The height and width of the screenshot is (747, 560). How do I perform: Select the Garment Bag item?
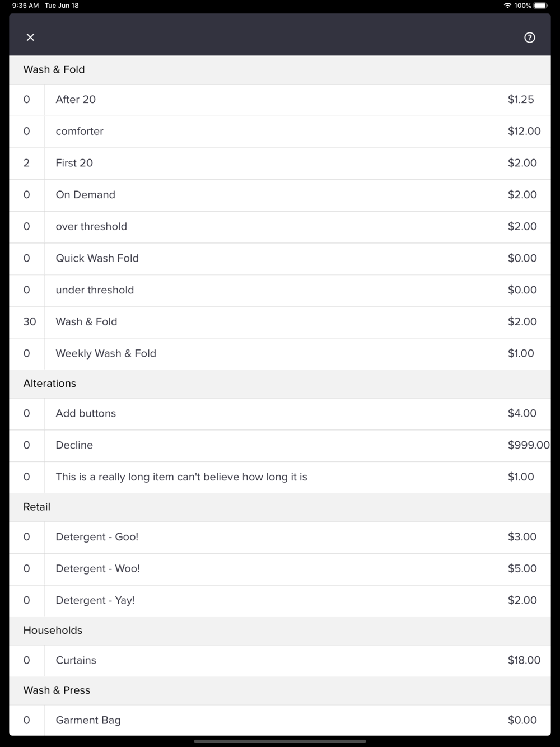point(280,720)
